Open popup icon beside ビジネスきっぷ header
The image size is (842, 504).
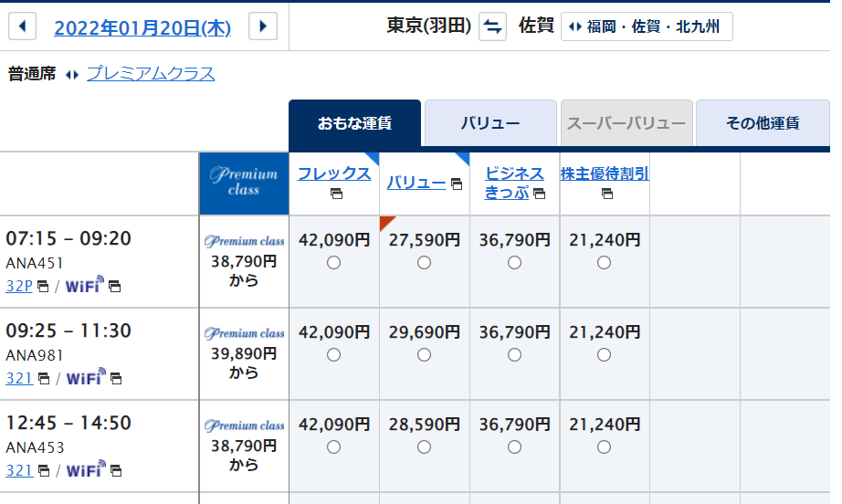tap(539, 194)
